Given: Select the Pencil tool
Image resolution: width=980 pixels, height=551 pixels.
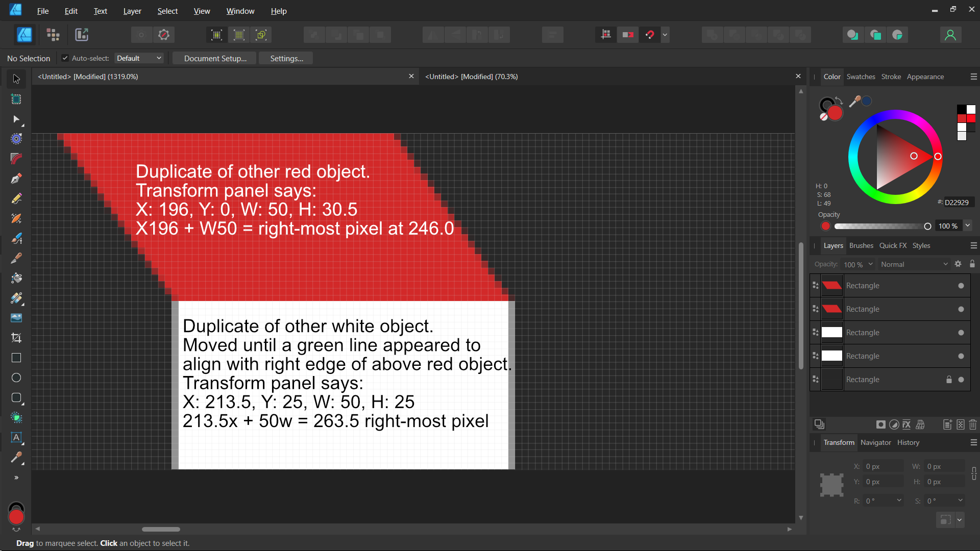Looking at the screenshot, I should tap(16, 198).
